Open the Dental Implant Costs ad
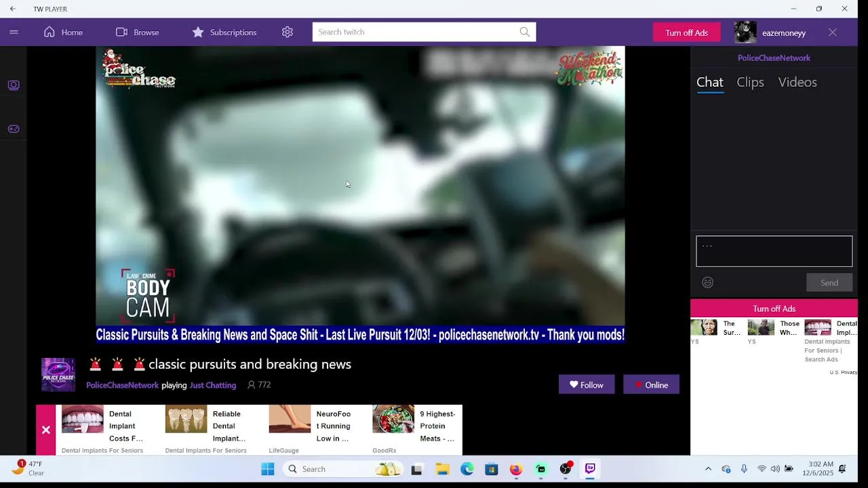 click(106, 430)
